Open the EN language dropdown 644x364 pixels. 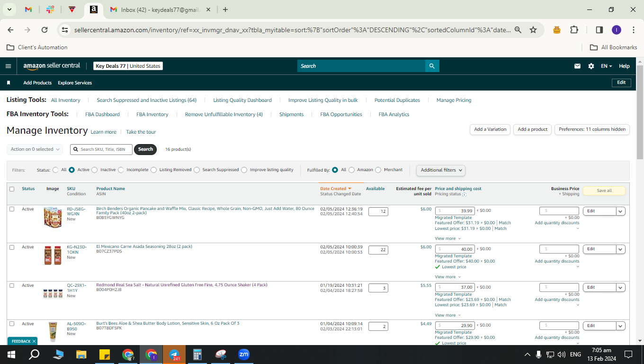click(x=607, y=66)
